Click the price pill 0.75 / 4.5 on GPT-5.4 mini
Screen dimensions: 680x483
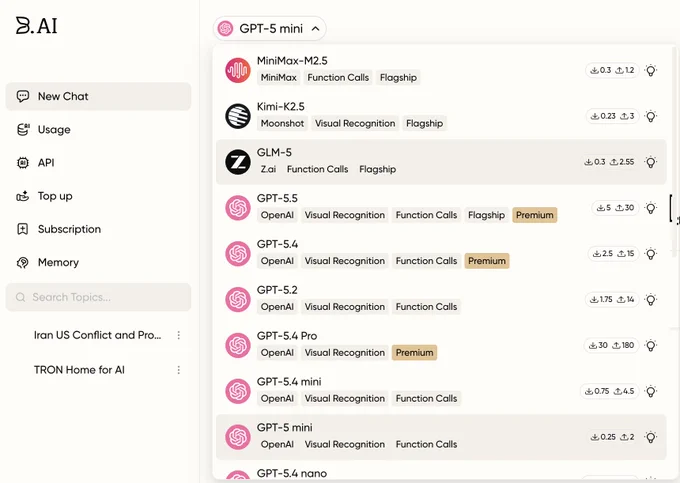pyautogui.click(x=609, y=392)
